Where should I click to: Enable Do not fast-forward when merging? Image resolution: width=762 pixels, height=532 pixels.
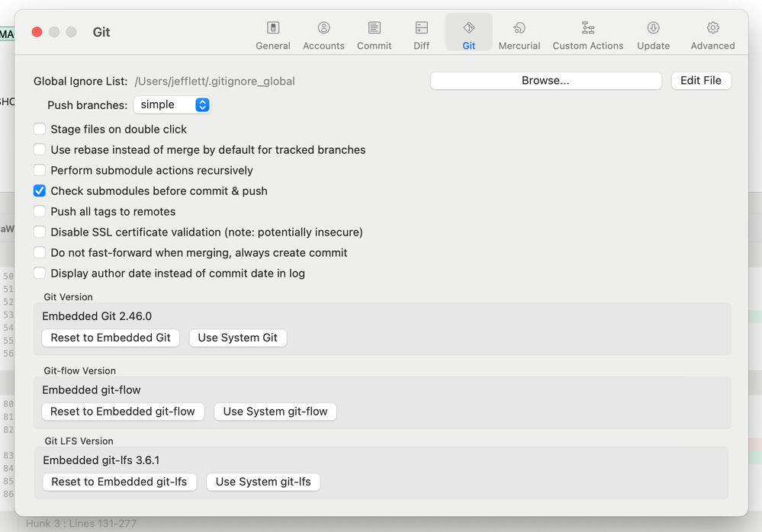click(x=40, y=252)
